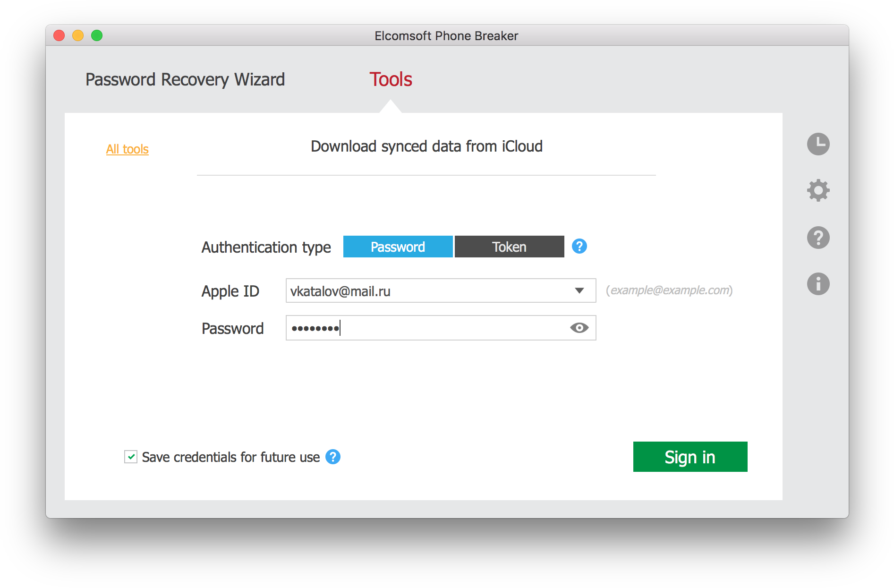Click help icon beside authentication type
The width and height of the screenshot is (894, 588).
pos(579,246)
